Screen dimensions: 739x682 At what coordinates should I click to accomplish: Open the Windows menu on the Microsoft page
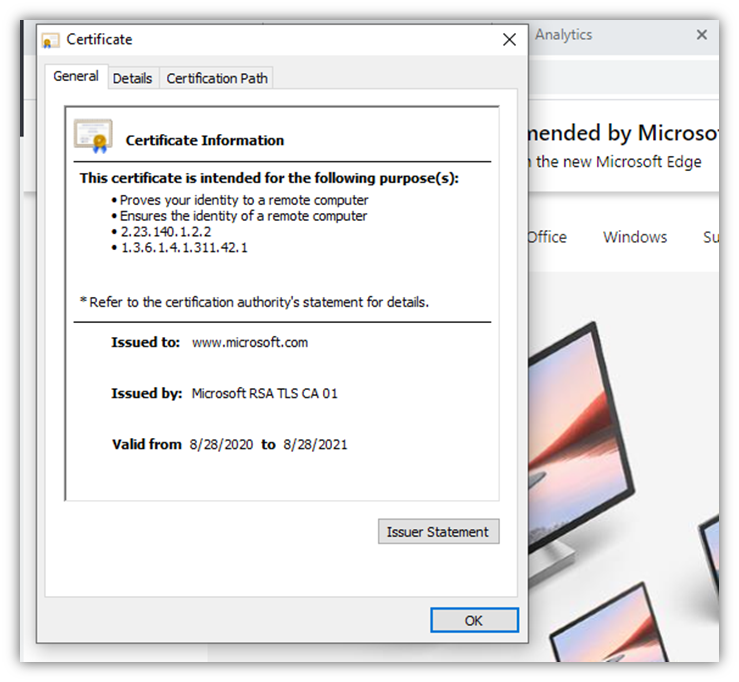point(635,237)
